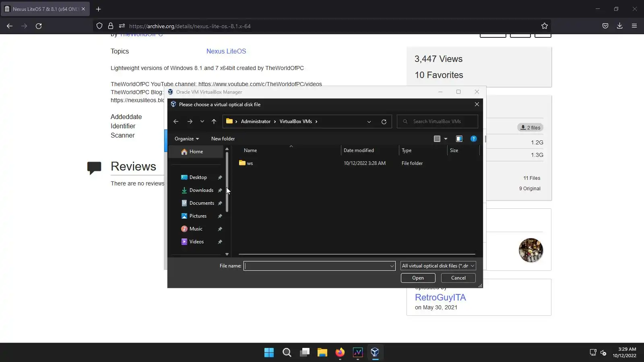Viewport: 644px width, 362px height.
Task: Close the optical disk file chooser dialog
Action: tap(477, 104)
